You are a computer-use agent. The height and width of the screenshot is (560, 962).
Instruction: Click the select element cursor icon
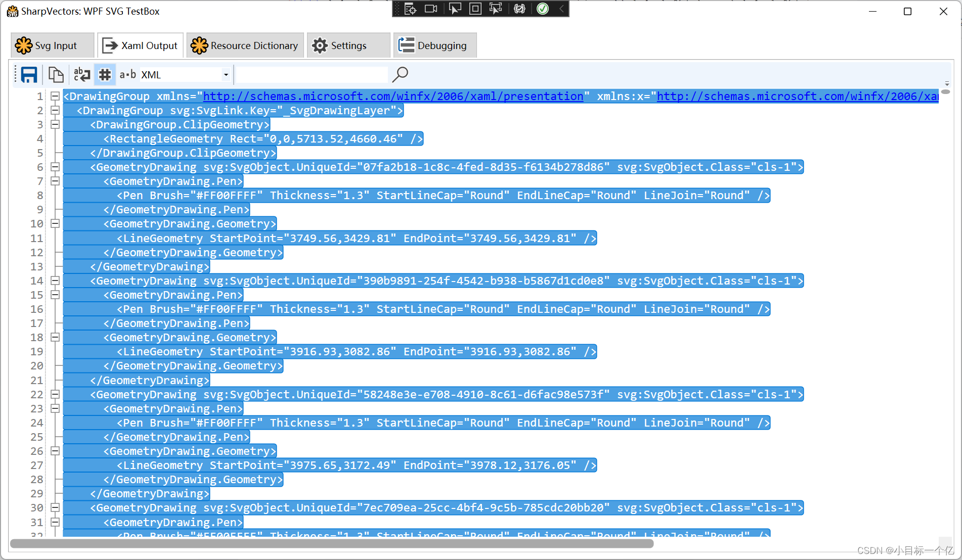[455, 9]
